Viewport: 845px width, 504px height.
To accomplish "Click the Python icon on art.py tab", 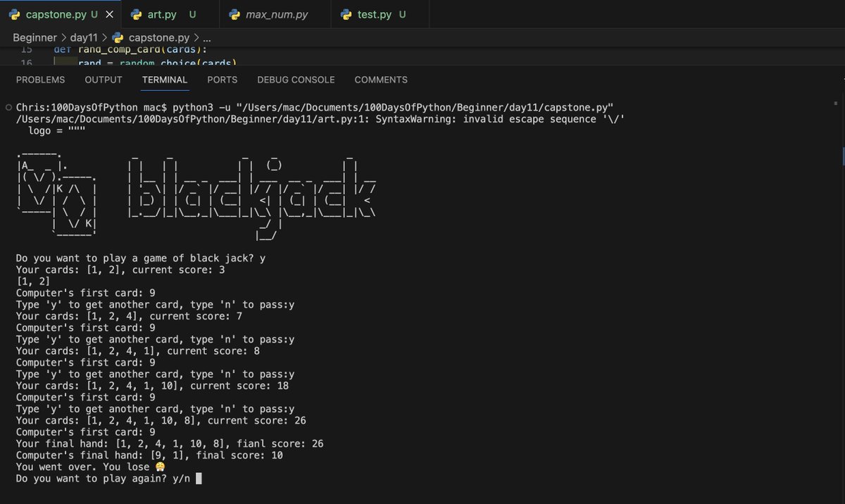I will [x=136, y=14].
